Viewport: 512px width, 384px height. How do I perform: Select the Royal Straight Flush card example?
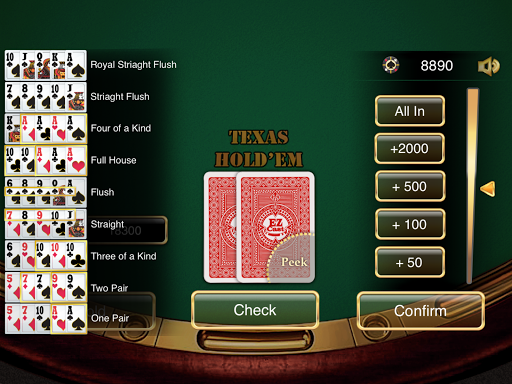[x=46, y=65]
